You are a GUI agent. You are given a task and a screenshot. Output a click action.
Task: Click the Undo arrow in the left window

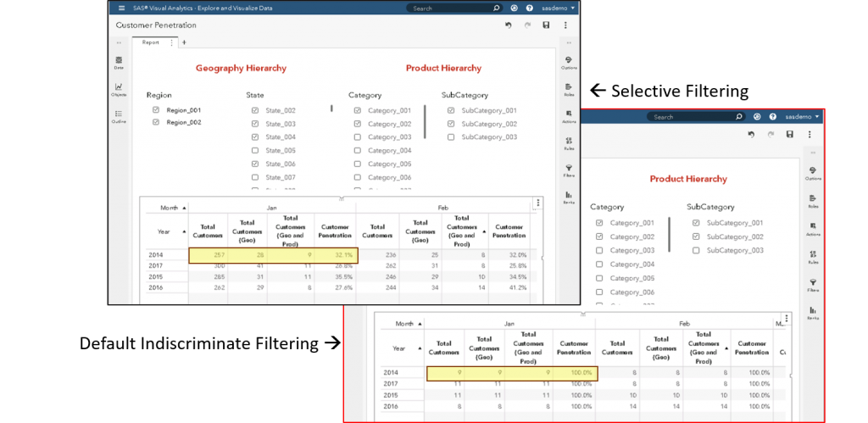[508, 25]
